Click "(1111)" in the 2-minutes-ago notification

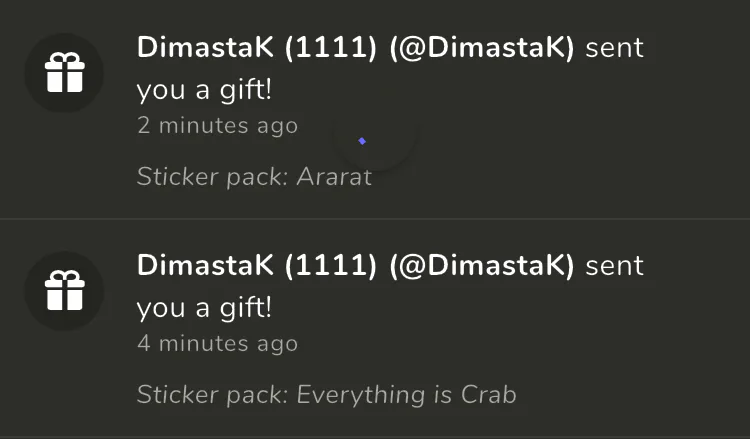tap(331, 47)
